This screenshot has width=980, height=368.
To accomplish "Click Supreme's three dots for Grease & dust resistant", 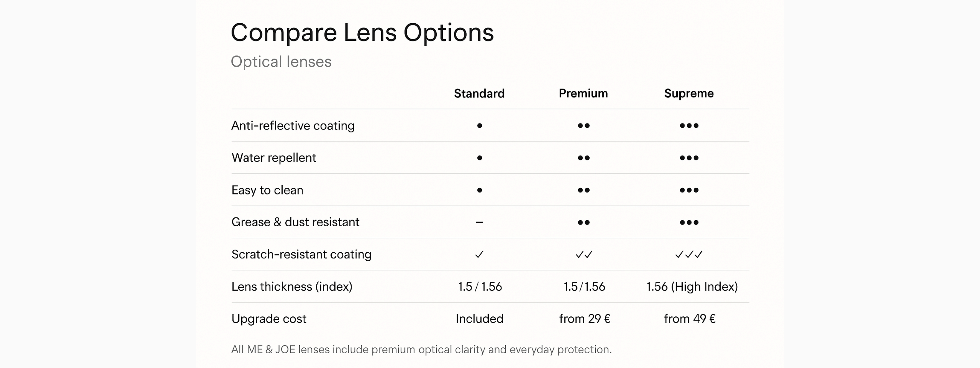I will point(689,222).
